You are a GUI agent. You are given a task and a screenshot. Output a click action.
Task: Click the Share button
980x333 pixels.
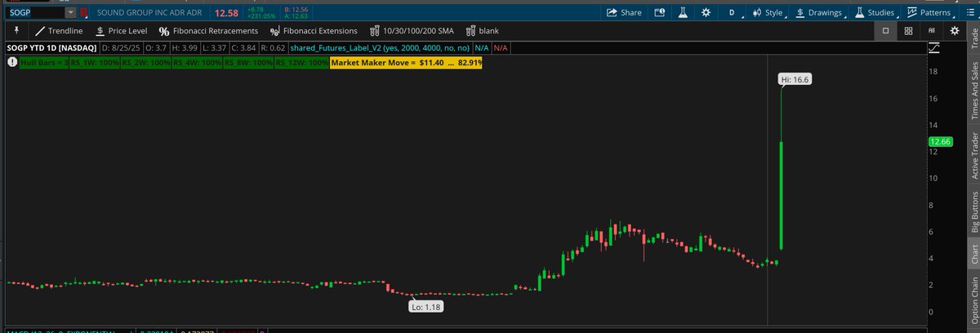pos(623,12)
